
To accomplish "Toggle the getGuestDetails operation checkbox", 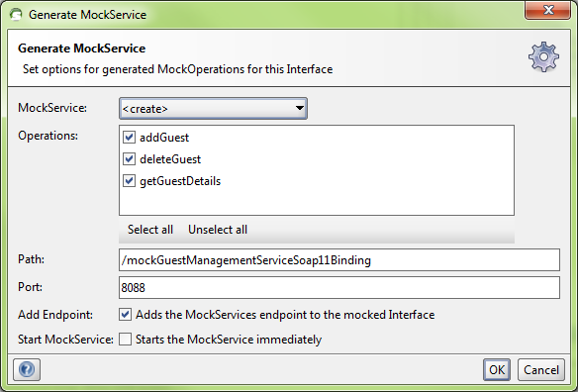I will pos(129,181).
